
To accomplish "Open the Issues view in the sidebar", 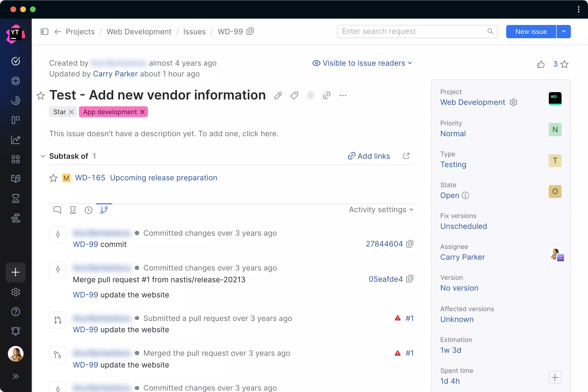I will click(x=15, y=61).
